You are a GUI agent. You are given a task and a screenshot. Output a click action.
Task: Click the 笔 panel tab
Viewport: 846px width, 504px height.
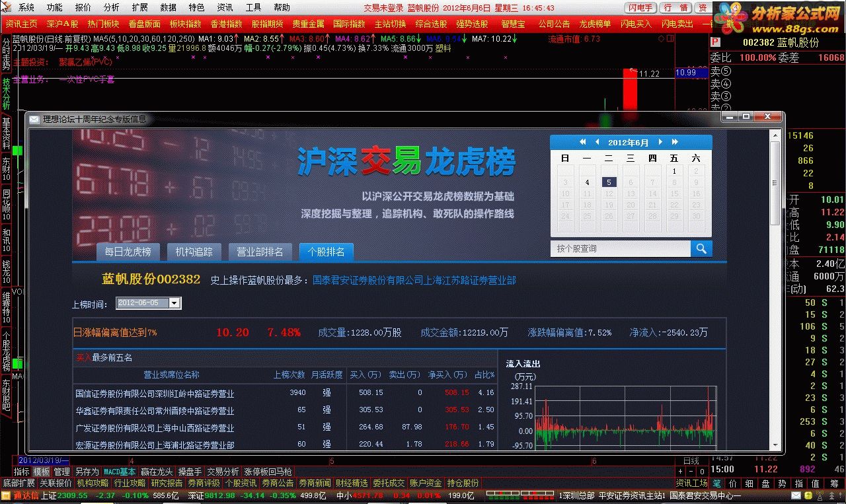716,484
